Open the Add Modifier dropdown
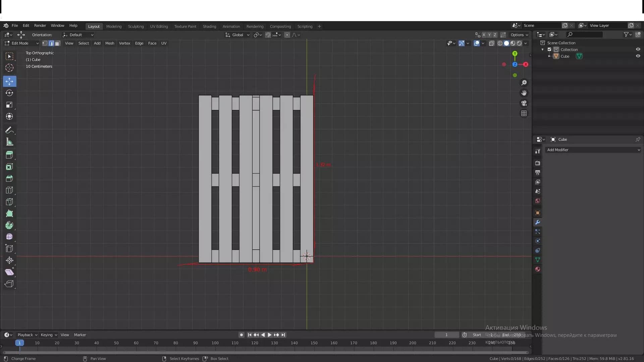 (593, 150)
